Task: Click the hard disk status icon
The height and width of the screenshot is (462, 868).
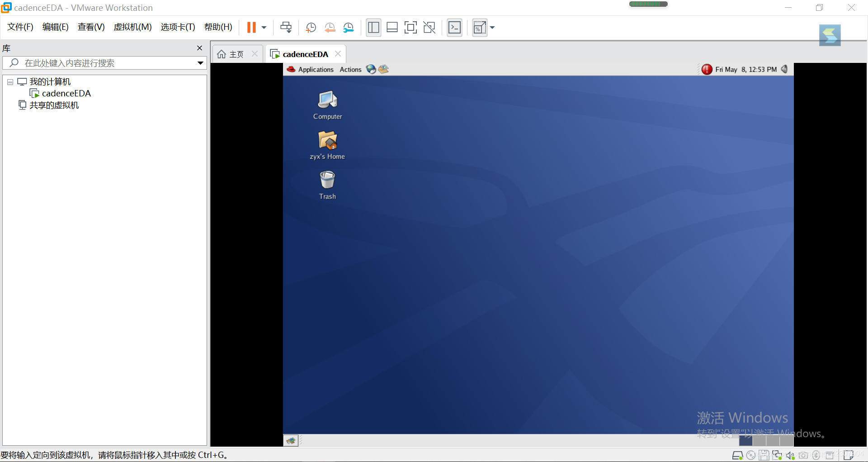Action: (738, 455)
